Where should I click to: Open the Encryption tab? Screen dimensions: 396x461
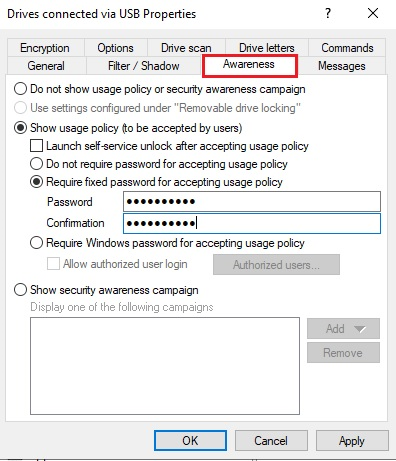pyautogui.click(x=45, y=48)
